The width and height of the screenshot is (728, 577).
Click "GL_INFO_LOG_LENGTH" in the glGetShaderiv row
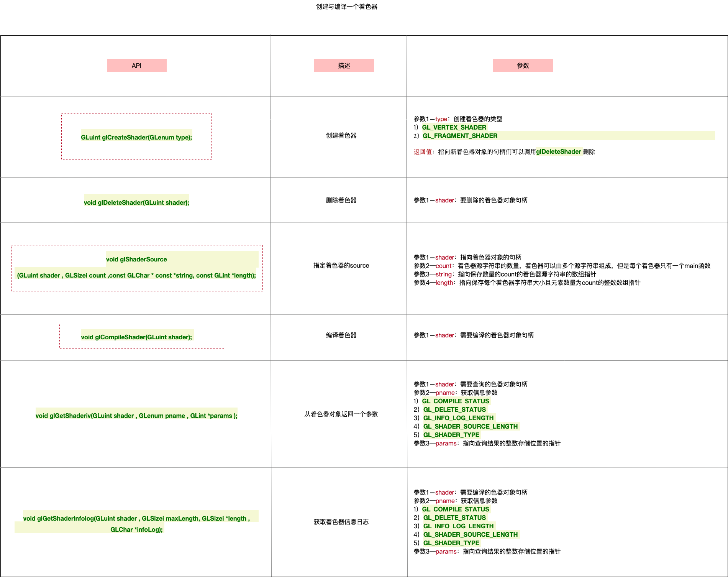point(458,418)
